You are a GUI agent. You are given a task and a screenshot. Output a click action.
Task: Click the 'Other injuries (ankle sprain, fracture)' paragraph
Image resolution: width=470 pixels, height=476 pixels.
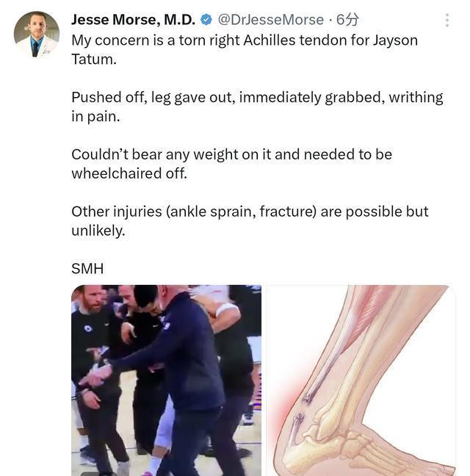pos(250,220)
